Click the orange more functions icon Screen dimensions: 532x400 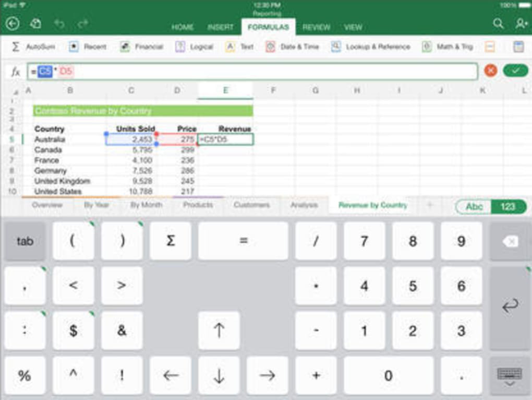pos(490,47)
